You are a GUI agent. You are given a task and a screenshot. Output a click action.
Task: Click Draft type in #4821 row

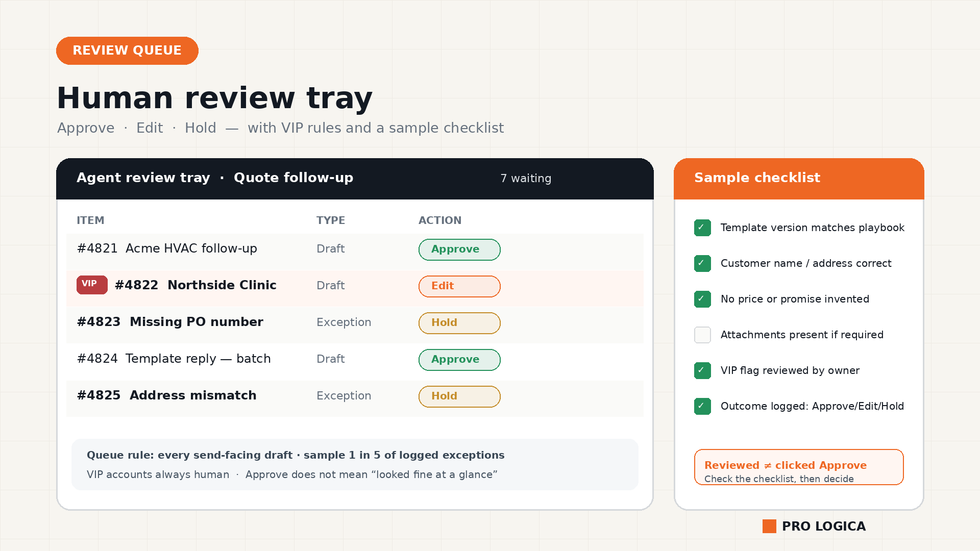[x=331, y=249]
